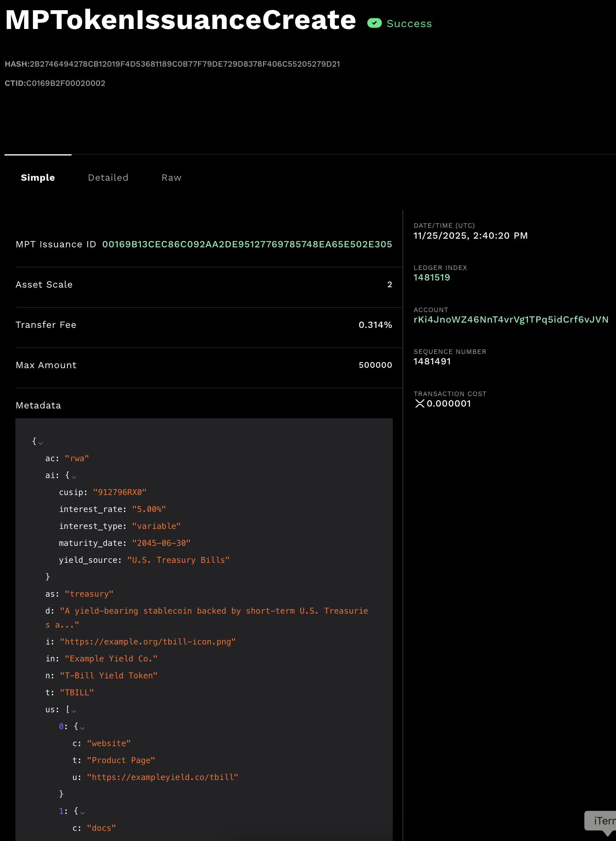This screenshot has width=616, height=841.
Task: Collapse item 1 in the us array
Action: coord(82,812)
